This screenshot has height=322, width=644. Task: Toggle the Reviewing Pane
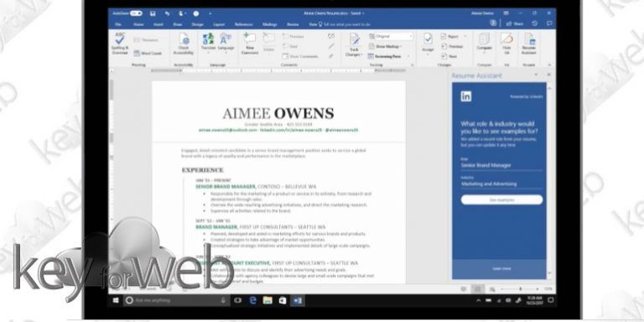click(385, 56)
